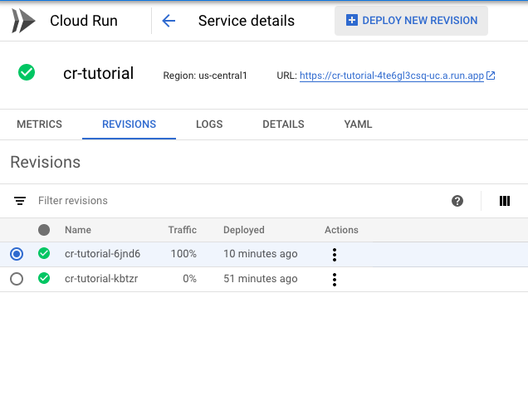Open the Logs tab
Screen dimensions: 528x420
click(x=209, y=125)
